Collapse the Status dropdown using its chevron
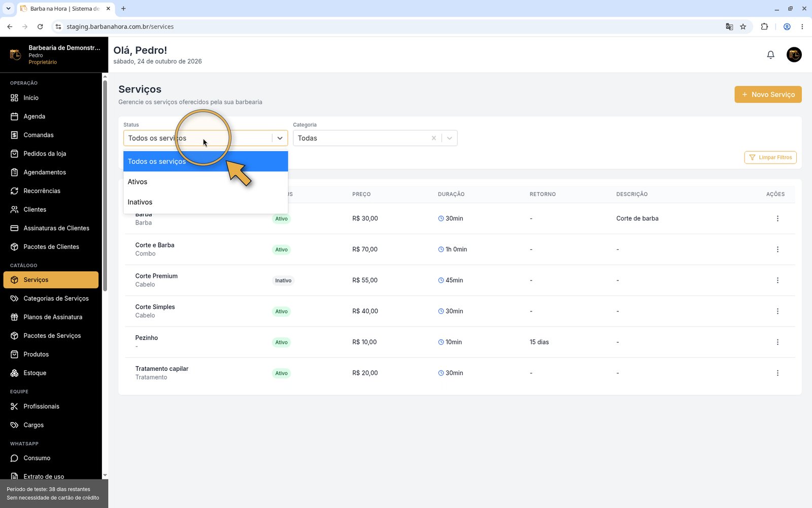 [x=280, y=138]
